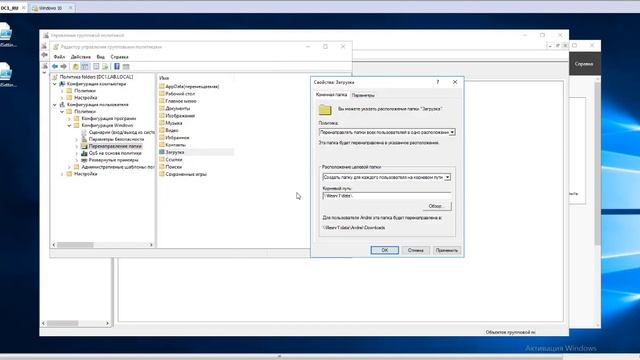Toggle the Show/Hide action pane icon
Image resolution: width=640 pixels, height=360 pixels.
(x=126, y=67)
